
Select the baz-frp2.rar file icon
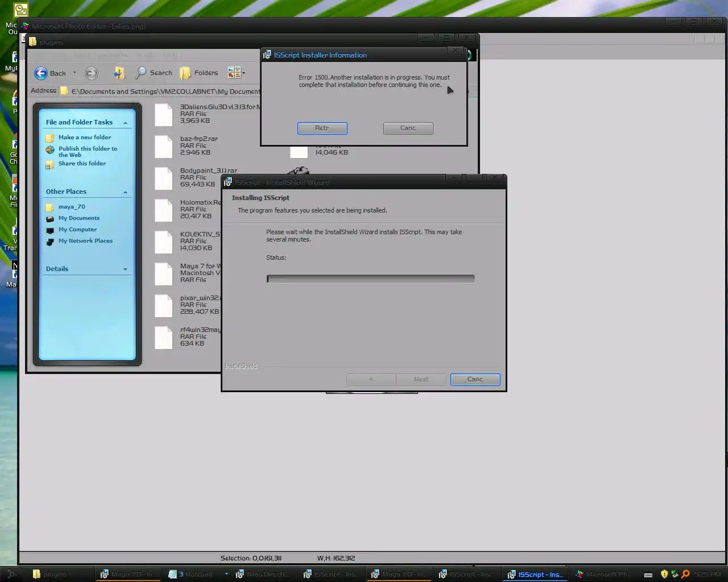point(164,147)
